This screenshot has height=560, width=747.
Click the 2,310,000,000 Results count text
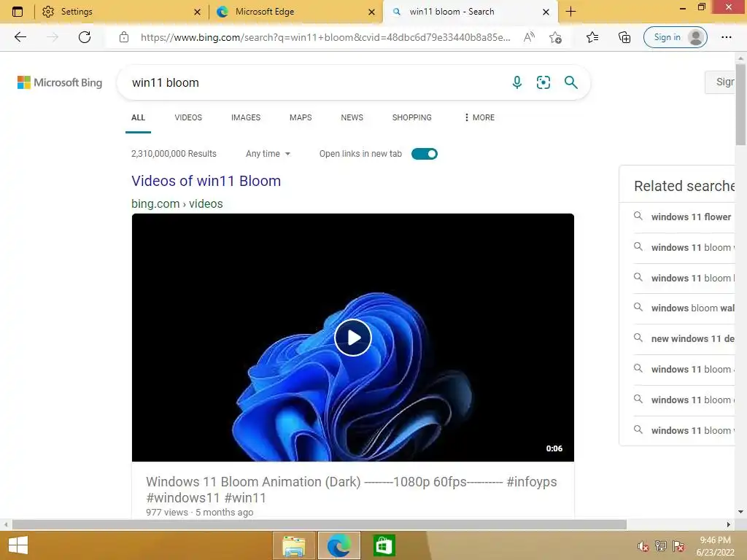[174, 154]
